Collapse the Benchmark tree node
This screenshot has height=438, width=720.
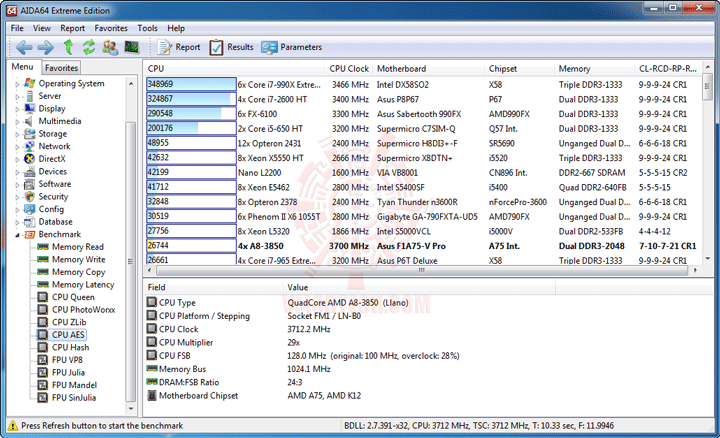tap(17, 235)
